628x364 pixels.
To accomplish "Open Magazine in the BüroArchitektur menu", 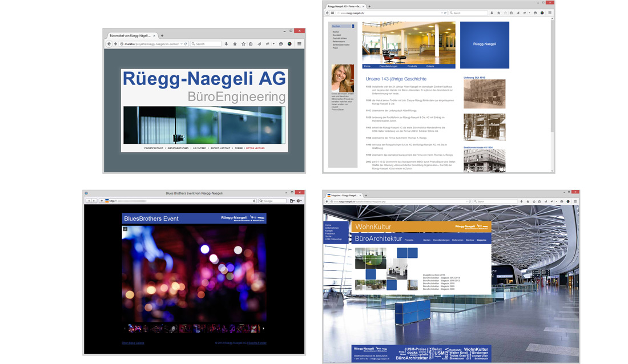I will [481, 240].
